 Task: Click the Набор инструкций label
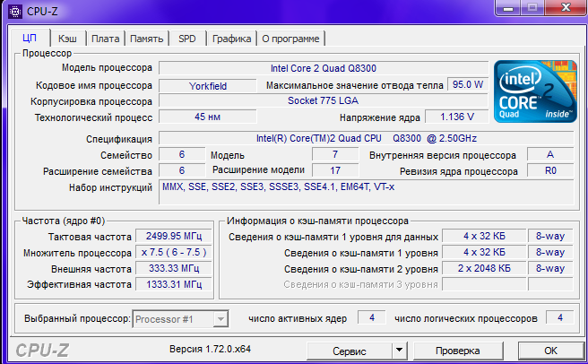pos(110,187)
